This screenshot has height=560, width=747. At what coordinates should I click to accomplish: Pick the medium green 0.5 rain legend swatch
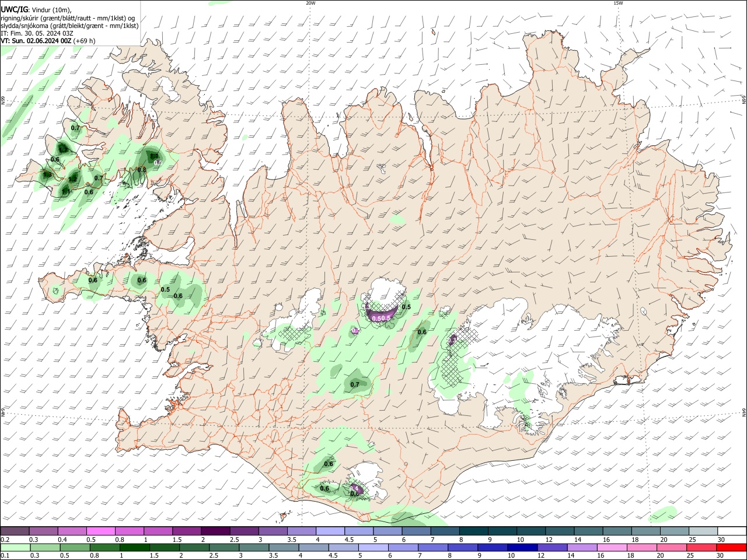point(75,547)
